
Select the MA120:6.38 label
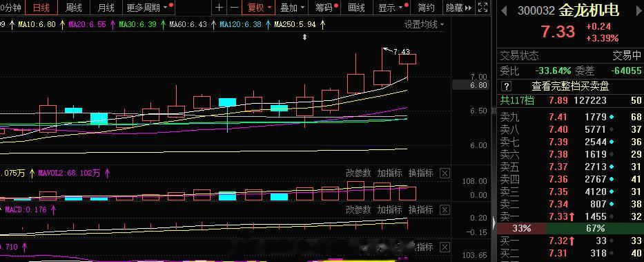tap(241, 25)
